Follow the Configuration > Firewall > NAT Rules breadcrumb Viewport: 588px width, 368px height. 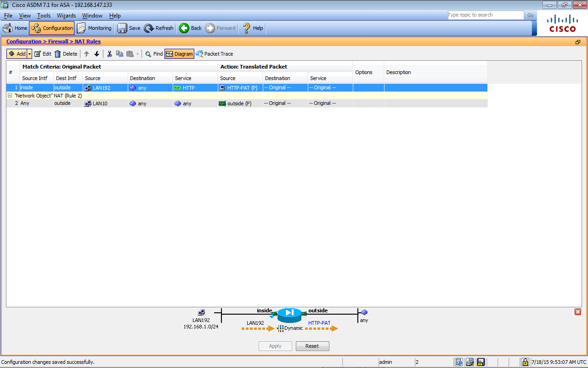[x=53, y=41]
